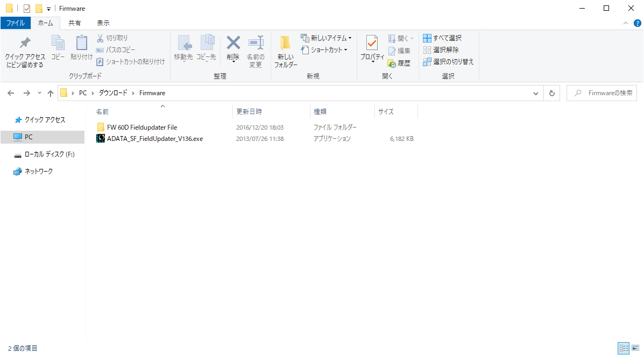
Task: Switch to View (表示) tab
Action: [103, 23]
